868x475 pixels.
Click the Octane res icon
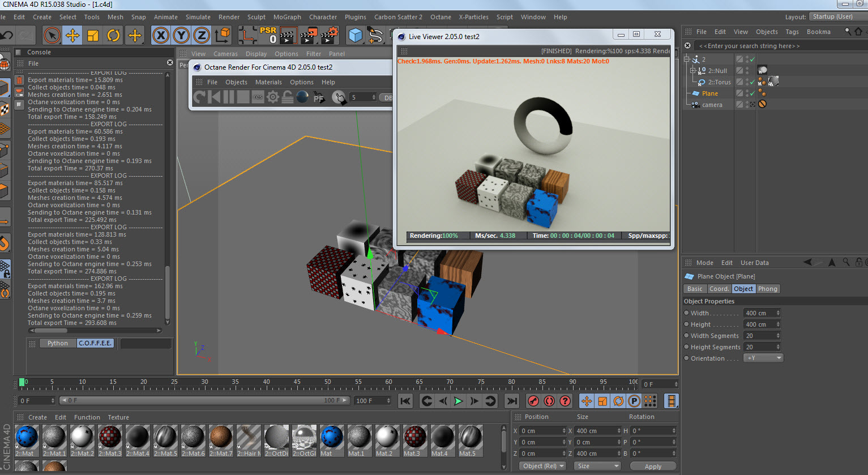258,97
